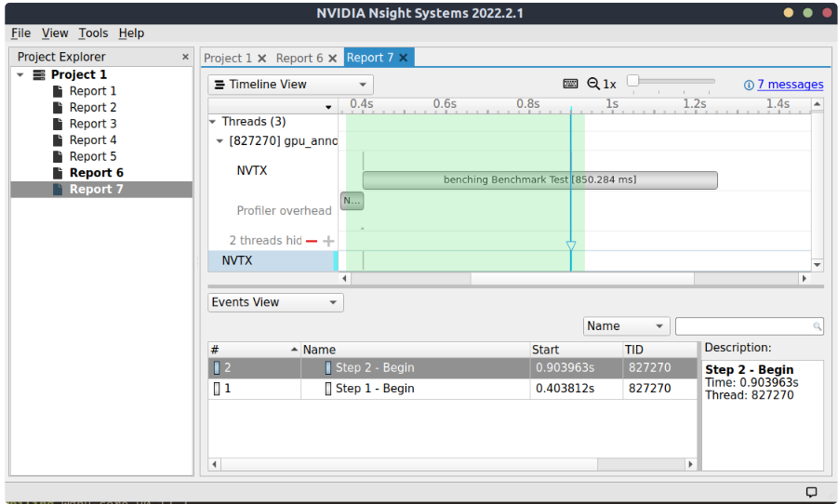This screenshot has width=838, height=504.
Task: Click the Start column header
Action: pyautogui.click(x=576, y=350)
